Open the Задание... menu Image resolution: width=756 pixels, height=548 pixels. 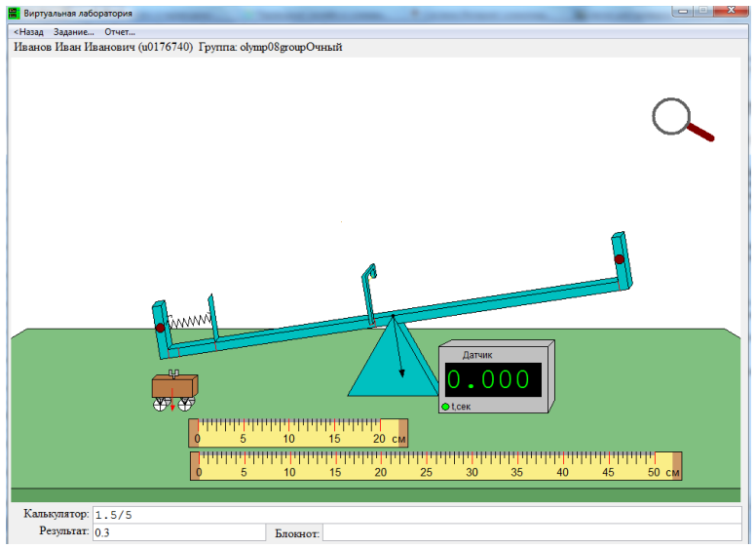point(74,32)
